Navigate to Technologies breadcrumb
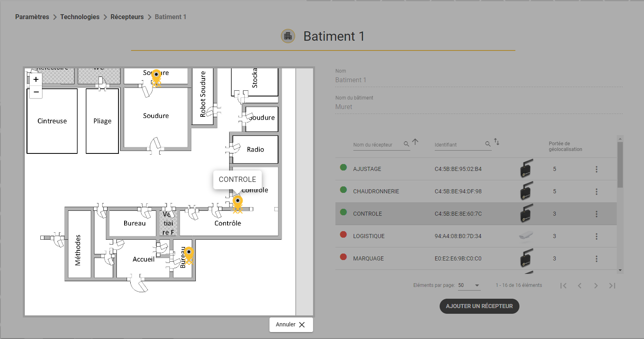The width and height of the screenshot is (644, 339). pyautogui.click(x=80, y=17)
